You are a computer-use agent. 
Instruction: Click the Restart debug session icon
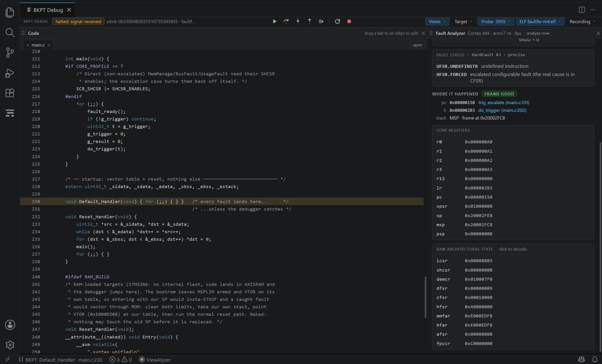pyautogui.click(x=337, y=22)
